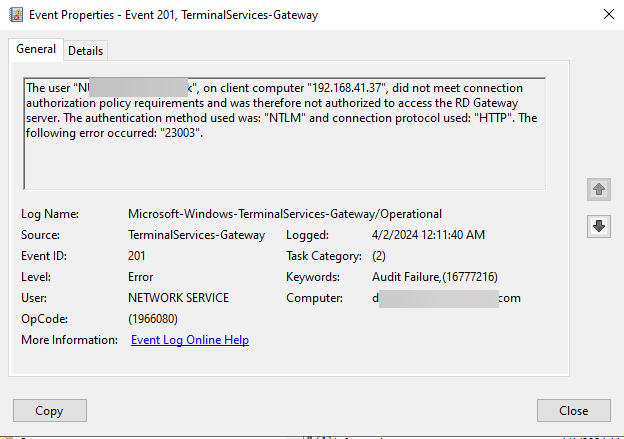The image size is (624, 439).
Task: Switch to the Details tab
Action: 85,50
